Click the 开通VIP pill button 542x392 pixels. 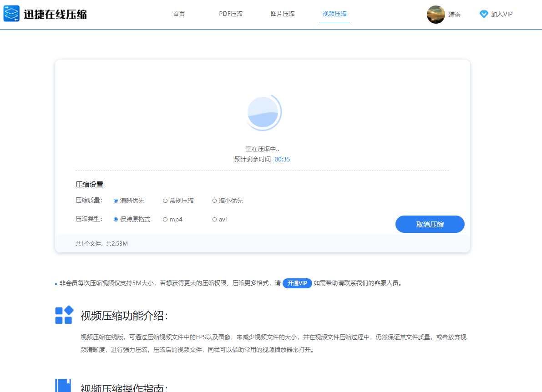coord(297,283)
